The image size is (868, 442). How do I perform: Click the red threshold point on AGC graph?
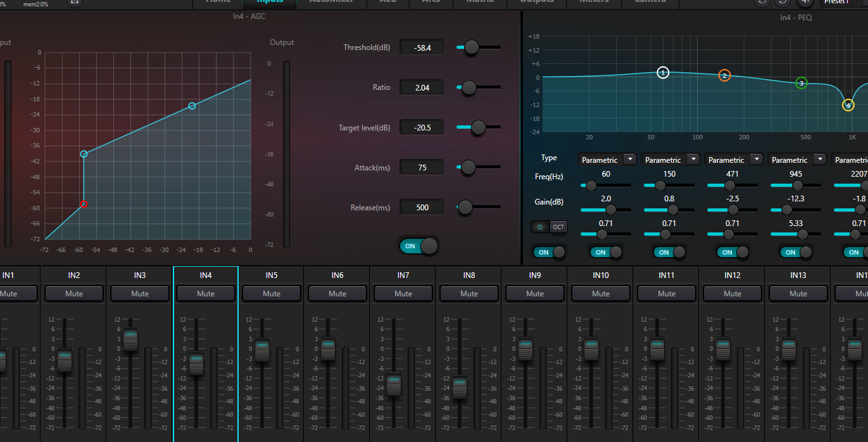[x=84, y=204]
